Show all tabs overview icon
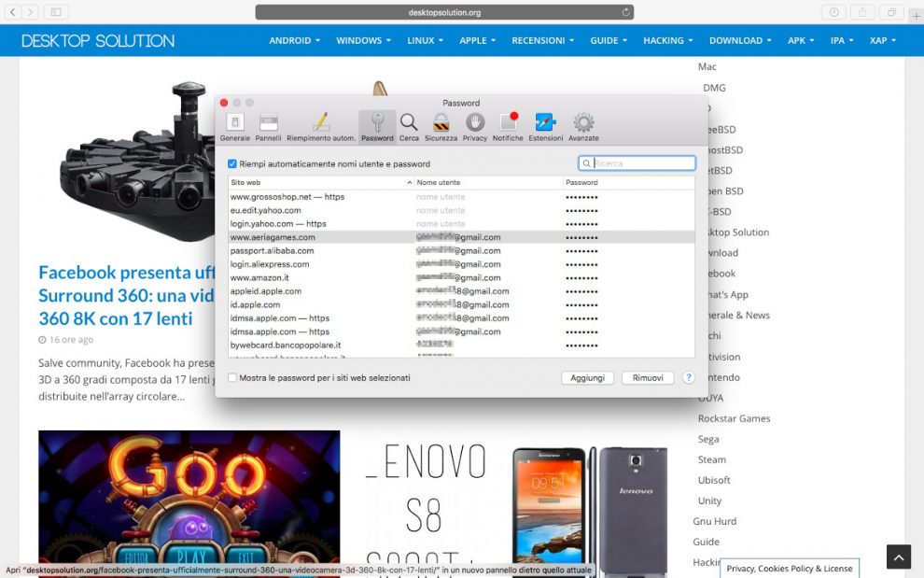The height and width of the screenshot is (578, 924). click(x=891, y=12)
